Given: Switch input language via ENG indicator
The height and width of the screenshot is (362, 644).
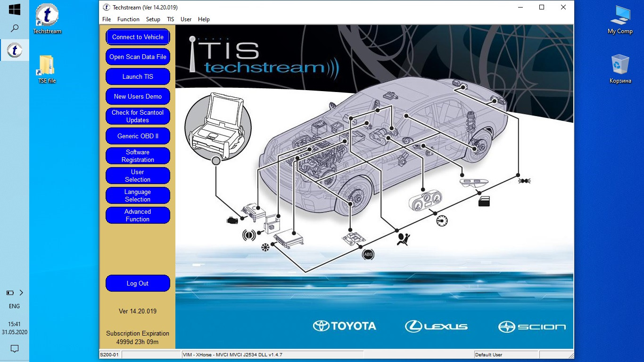Looking at the screenshot, I should tap(14, 306).
